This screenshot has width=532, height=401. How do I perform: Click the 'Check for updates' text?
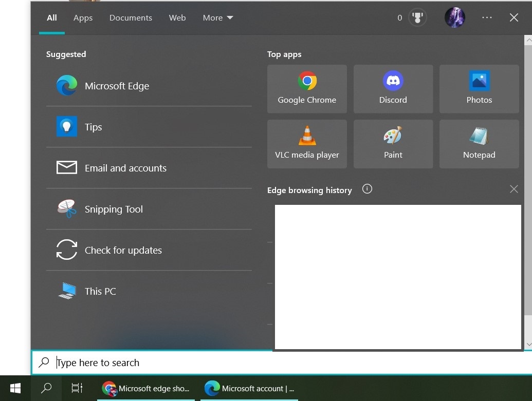[123, 250]
